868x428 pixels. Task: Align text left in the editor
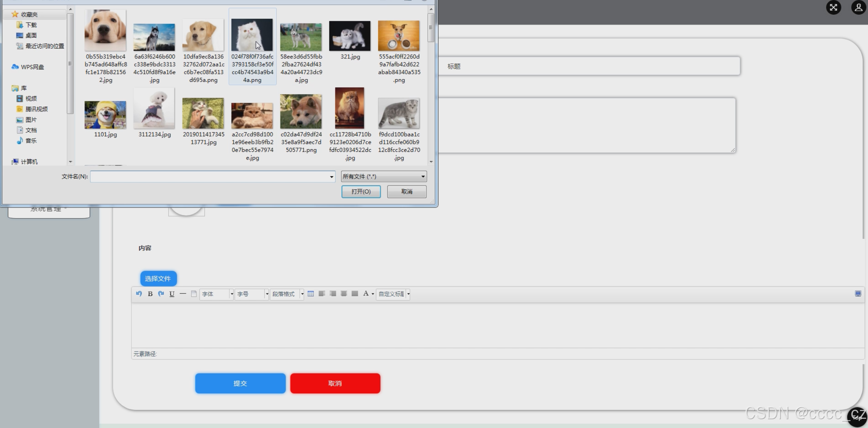pyautogui.click(x=322, y=294)
